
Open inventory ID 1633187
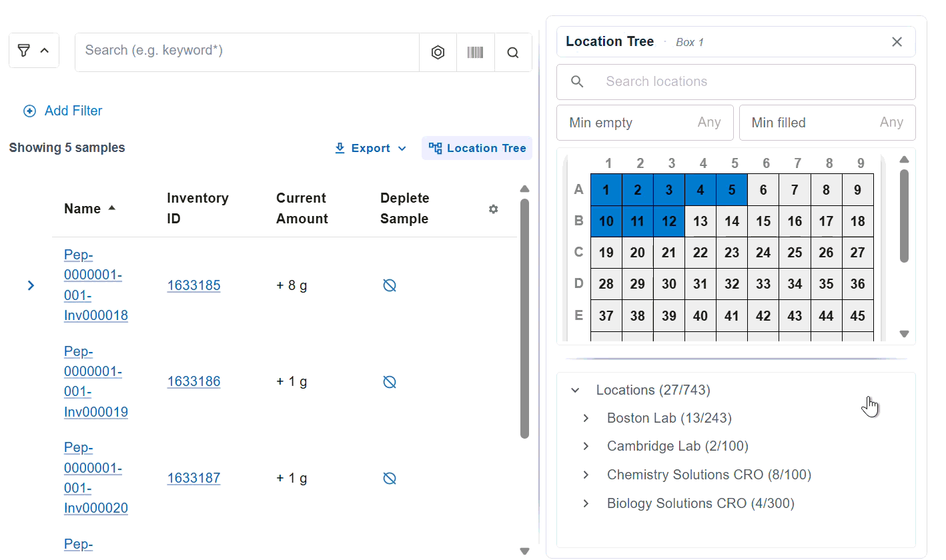click(193, 478)
